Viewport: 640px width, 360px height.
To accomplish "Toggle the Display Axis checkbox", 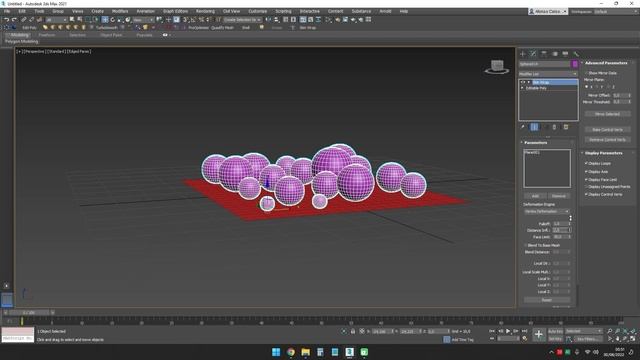I will [x=587, y=171].
